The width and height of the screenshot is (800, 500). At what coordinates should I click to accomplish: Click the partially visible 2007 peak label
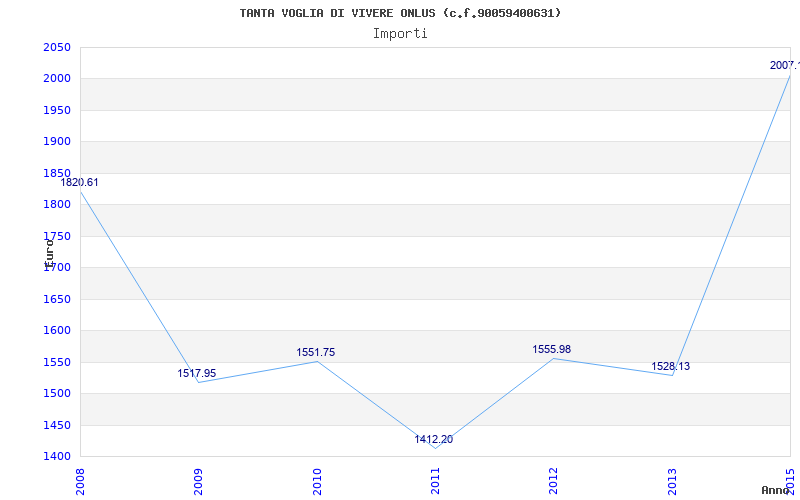click(785, 65)
